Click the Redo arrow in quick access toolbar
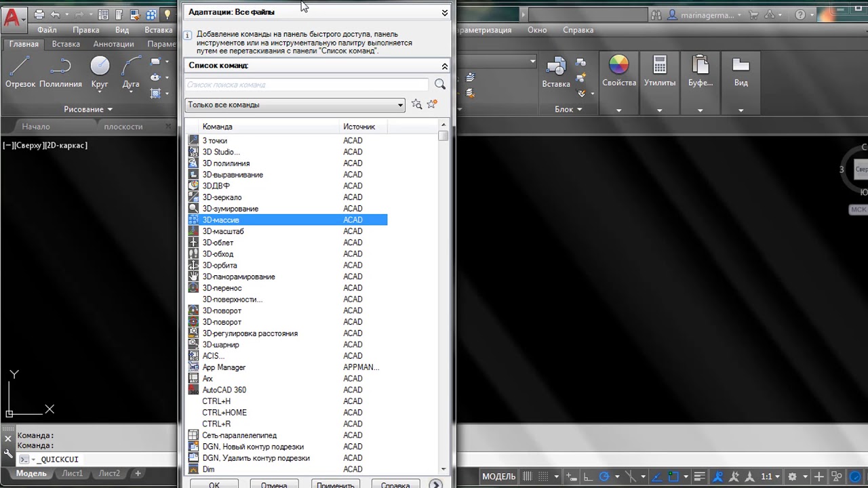 (79, 14)
